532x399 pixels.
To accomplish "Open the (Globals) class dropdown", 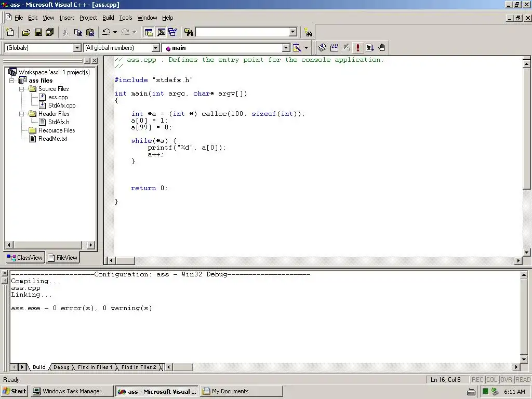I will pos(77,48).
